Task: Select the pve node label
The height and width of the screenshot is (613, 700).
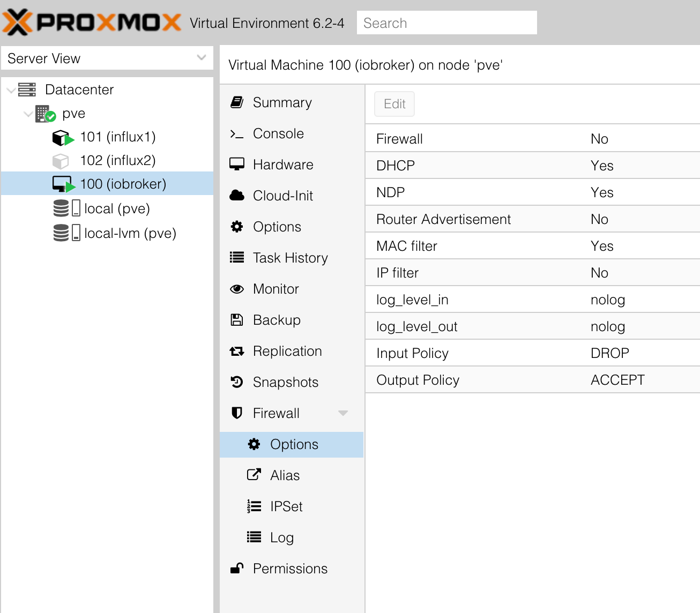Action: pyautogui.click(x=74, y=114)
